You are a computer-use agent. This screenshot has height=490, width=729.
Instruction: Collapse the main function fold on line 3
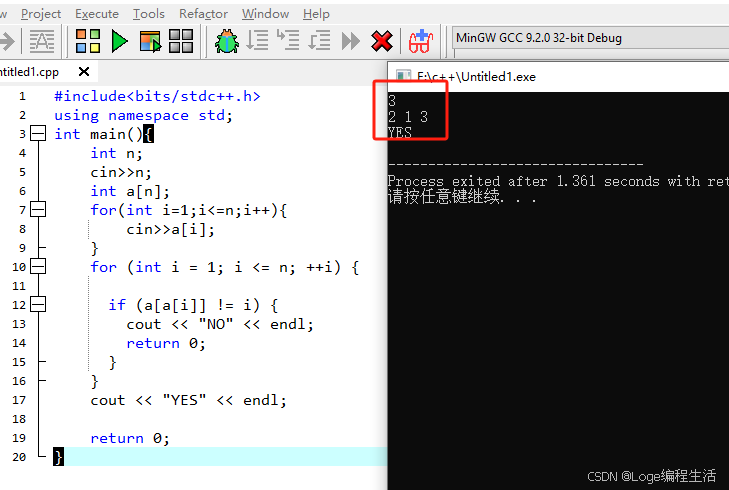(x=38, y=134)
